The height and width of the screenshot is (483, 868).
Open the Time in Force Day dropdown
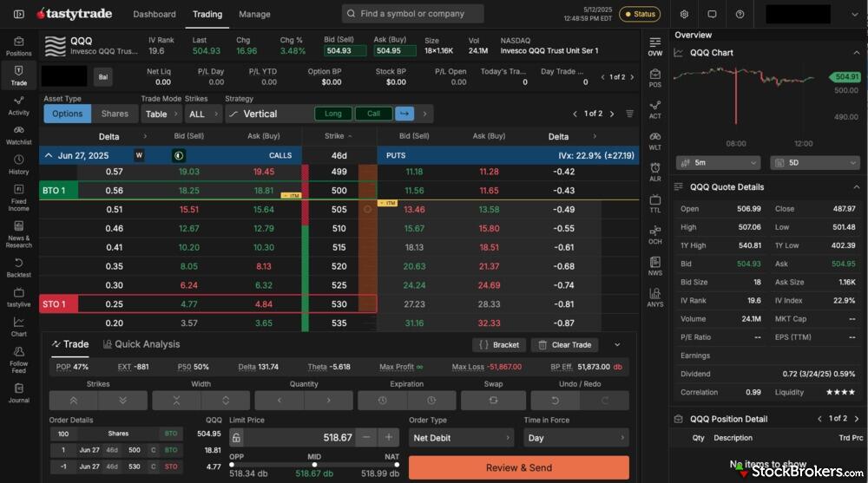pyautogui.click(x=575, y=438)
